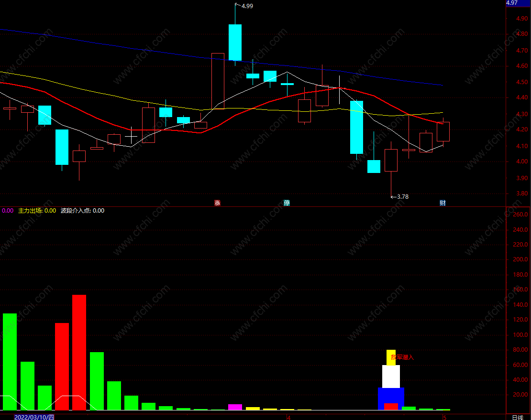Screen dimensions: 531x420
Task: Click the tallest red indicator bar
Action: click(79, 352)
